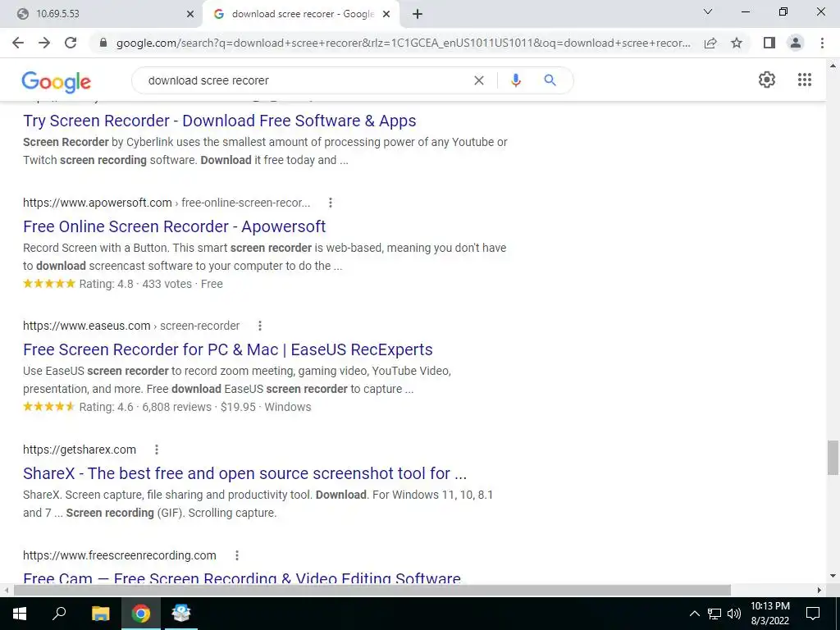Open more options for freescreenrecording.com result

tap(237, 555)
